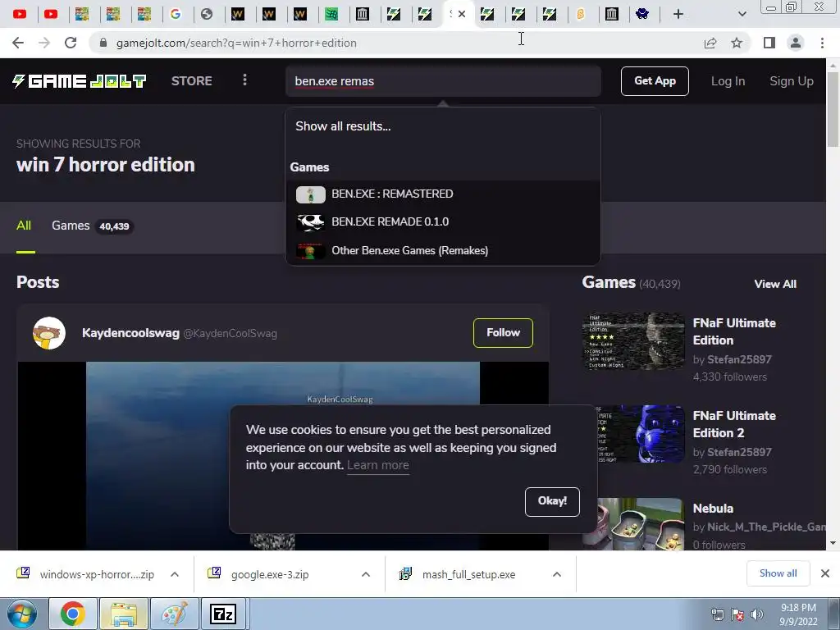
Task: Click Show all results… in search dropdown
Action: pyautogui.click(x=343, y=126)
